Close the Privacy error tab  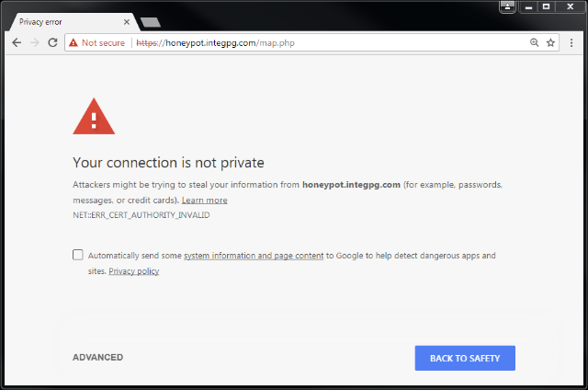[x=127, y=22]
